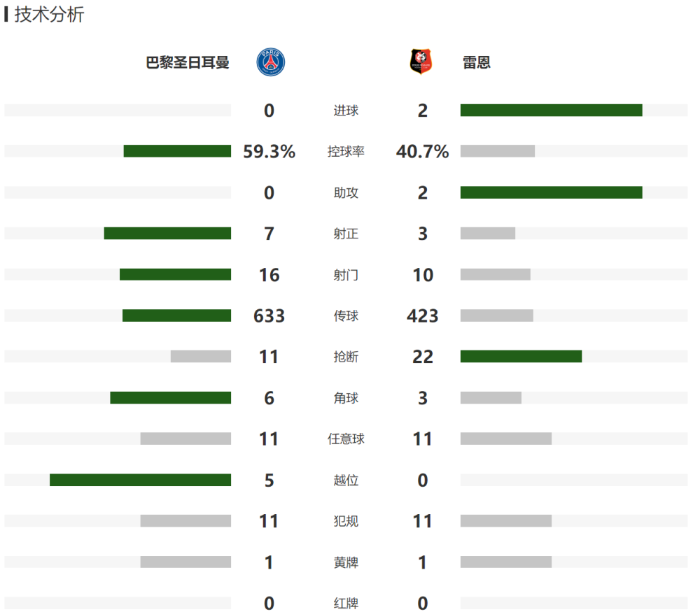Click the 技术分析 section heading
Image resolution: width=700 pixels, height=612 pixels.
tap(49, 14)
